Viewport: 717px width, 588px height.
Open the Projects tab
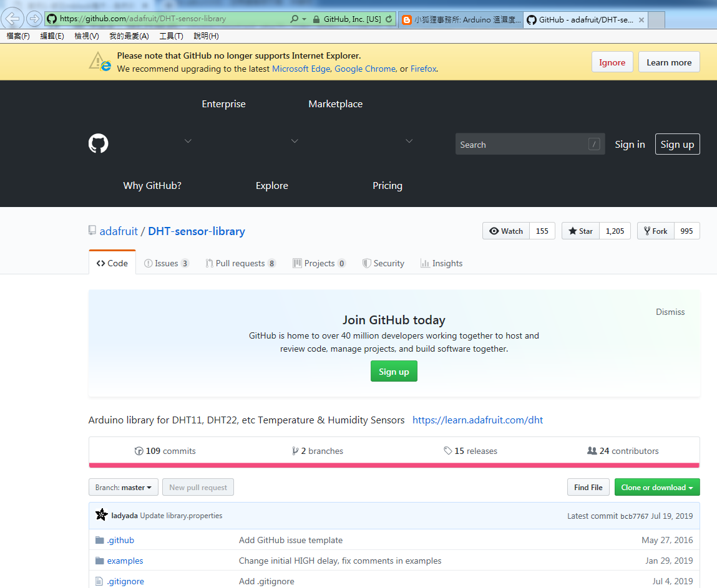pos(319,263)
